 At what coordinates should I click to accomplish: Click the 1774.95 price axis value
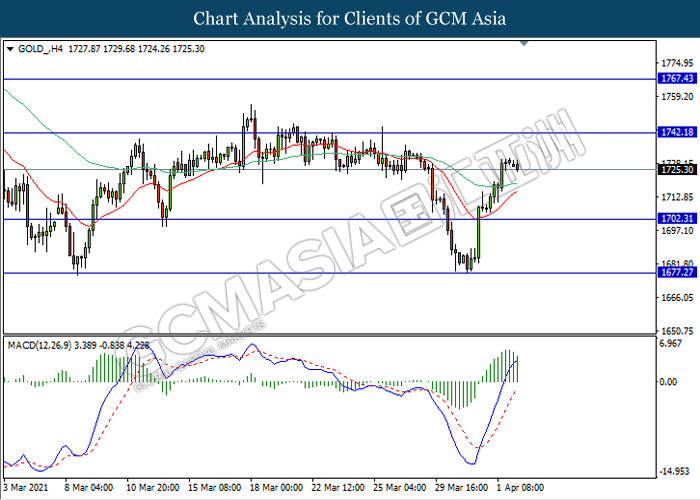point(677,63)
